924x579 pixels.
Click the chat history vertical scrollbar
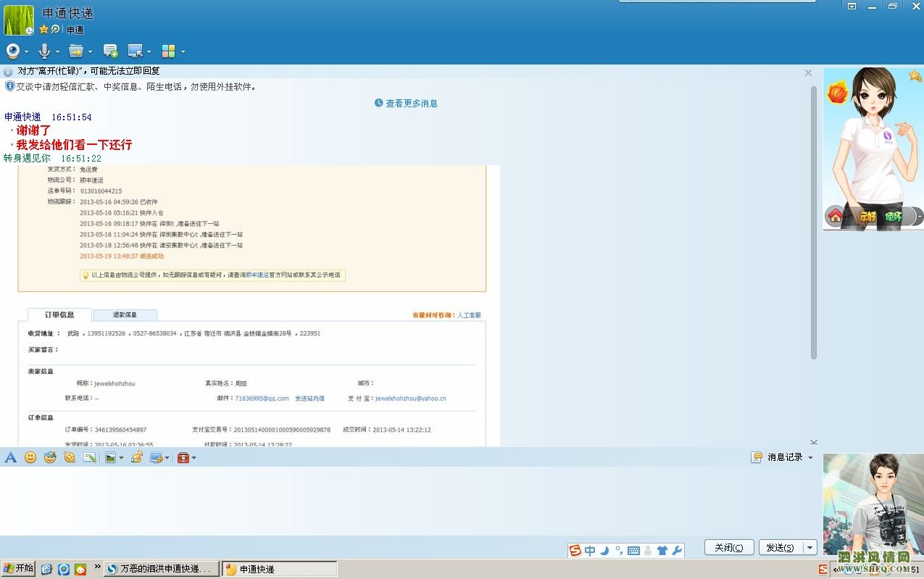(x=813, y=217)
